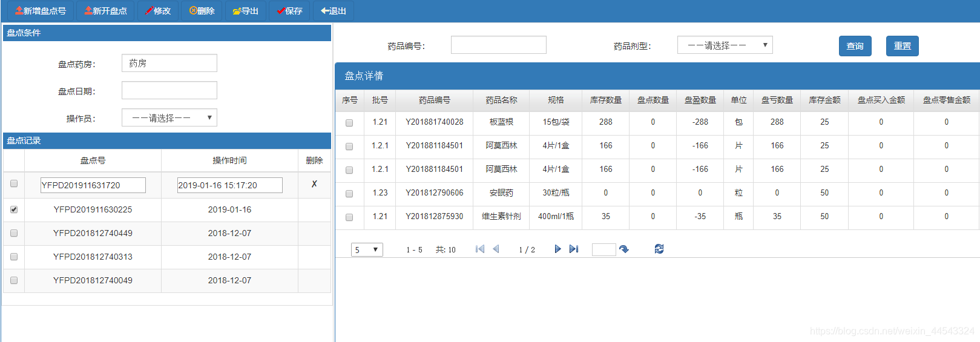
Task: Click the 400ml/1瓶 specification cell
Action: click(556, 217)
